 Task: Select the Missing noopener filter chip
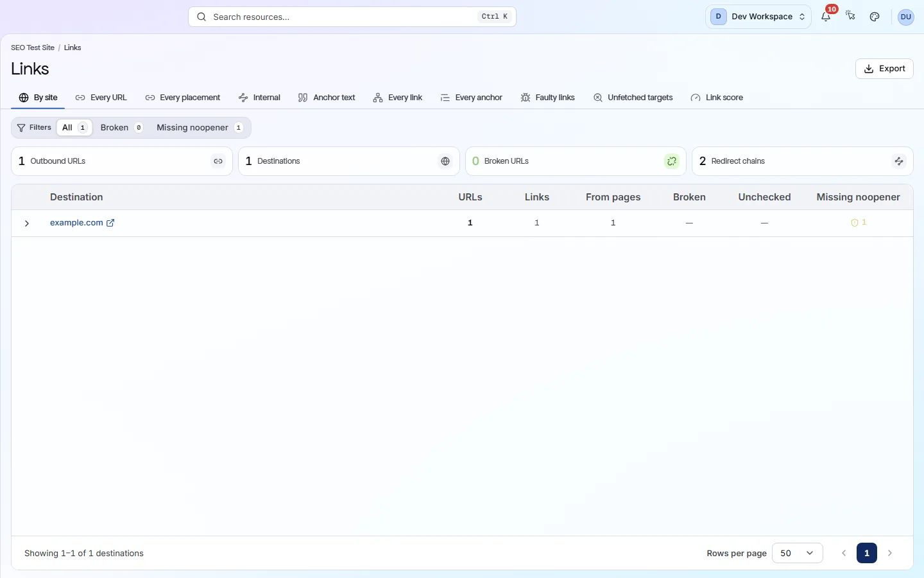pyautogui.click(x=200, y=128)
